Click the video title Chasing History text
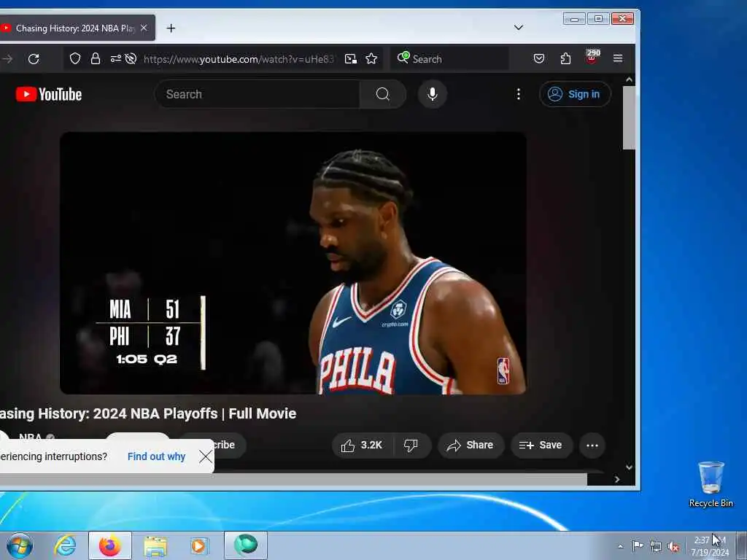Screen dimensions: 747x560 point(147,413)
